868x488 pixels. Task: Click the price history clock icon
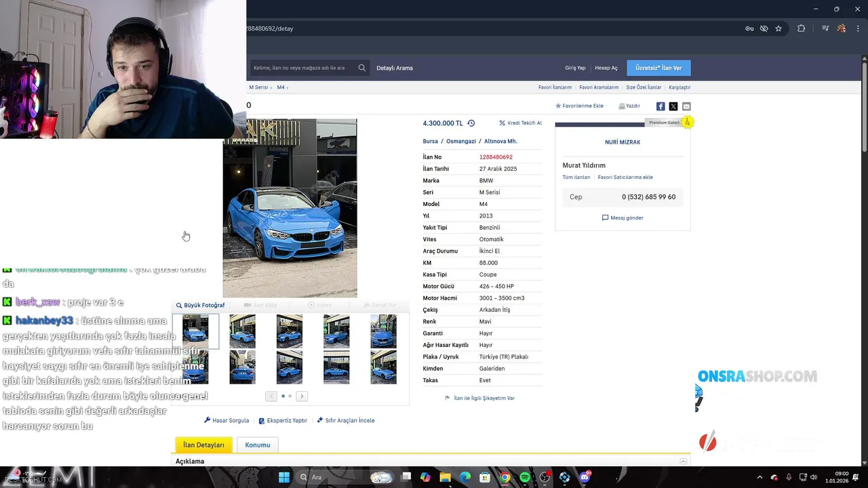[x=471, y=123]
